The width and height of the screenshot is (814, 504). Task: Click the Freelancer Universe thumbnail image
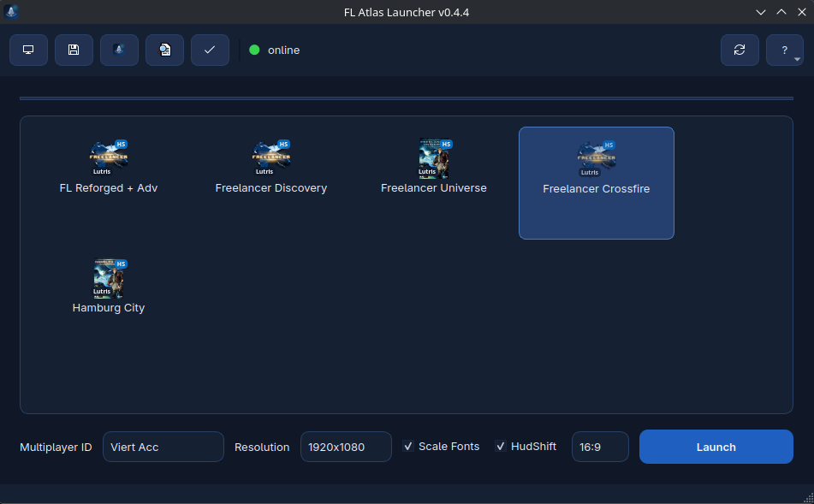(434, 157)
